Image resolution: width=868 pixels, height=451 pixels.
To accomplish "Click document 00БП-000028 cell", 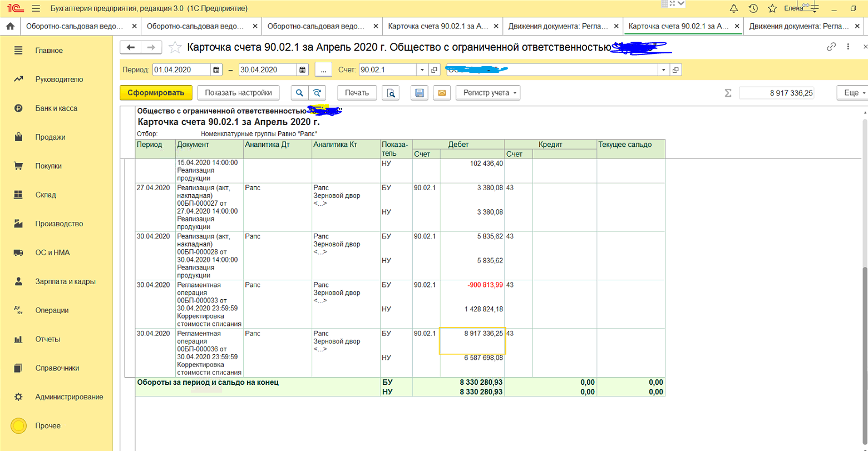I will pyautogui.click(x=209, y=256).
